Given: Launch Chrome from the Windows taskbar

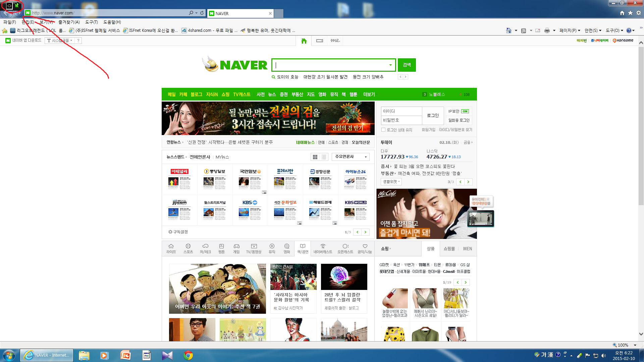Looking at the screenshot, I should coord(188,355).
